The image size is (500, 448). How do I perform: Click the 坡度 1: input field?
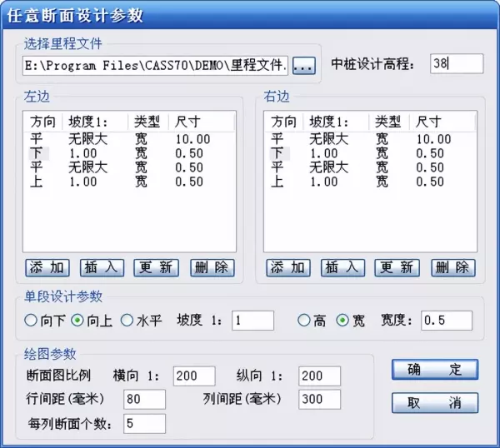252,321
